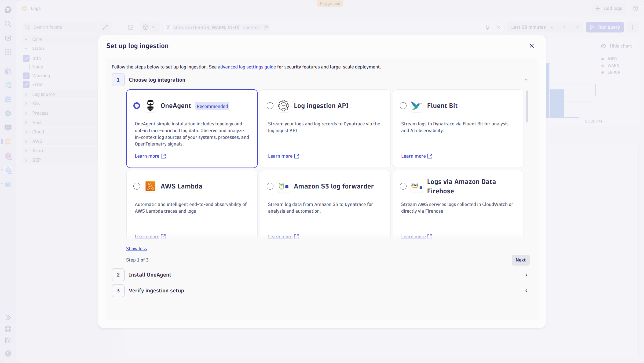Click the advanced log settings guide link
This screenshot has width=644, height=363.
[247, 67]
